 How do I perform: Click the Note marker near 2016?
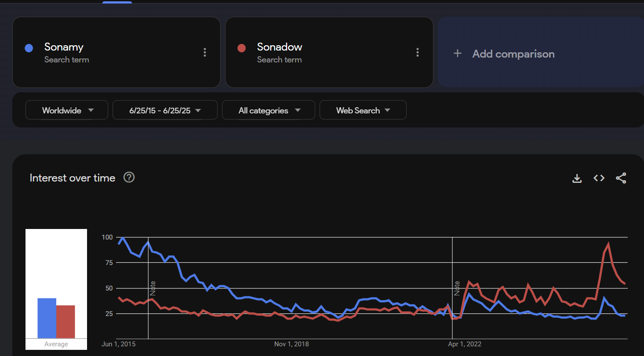pyautogui.click(x=153, y=288)
